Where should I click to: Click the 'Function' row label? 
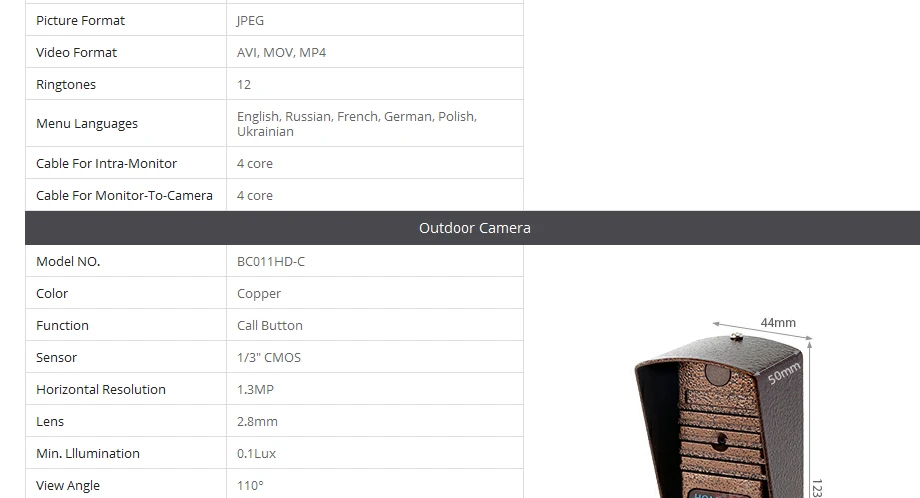pos(62,326)
